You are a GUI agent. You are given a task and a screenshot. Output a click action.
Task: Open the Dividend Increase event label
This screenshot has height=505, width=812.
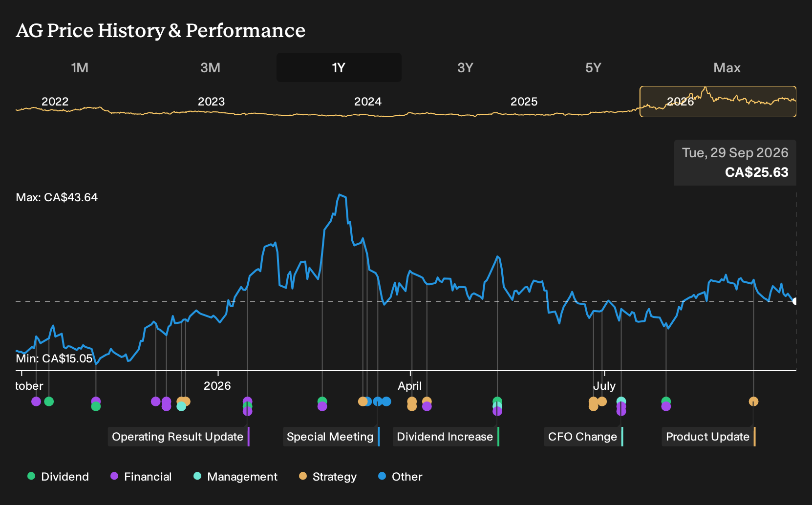pyautogui.click(x=446, y=437)
